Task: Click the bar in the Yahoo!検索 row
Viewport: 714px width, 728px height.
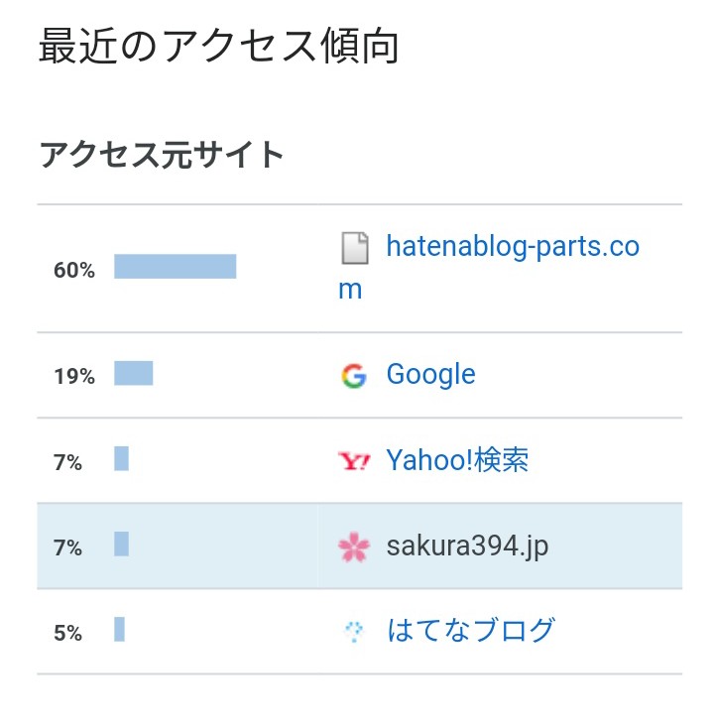Action: pyautogui.click(x=121, y=458)
